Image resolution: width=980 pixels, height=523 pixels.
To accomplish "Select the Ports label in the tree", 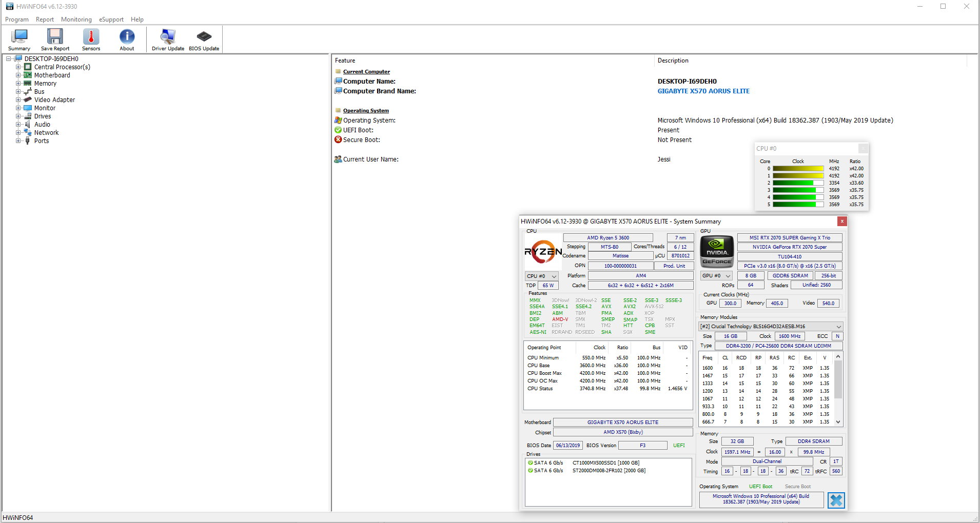I will 42,141.
